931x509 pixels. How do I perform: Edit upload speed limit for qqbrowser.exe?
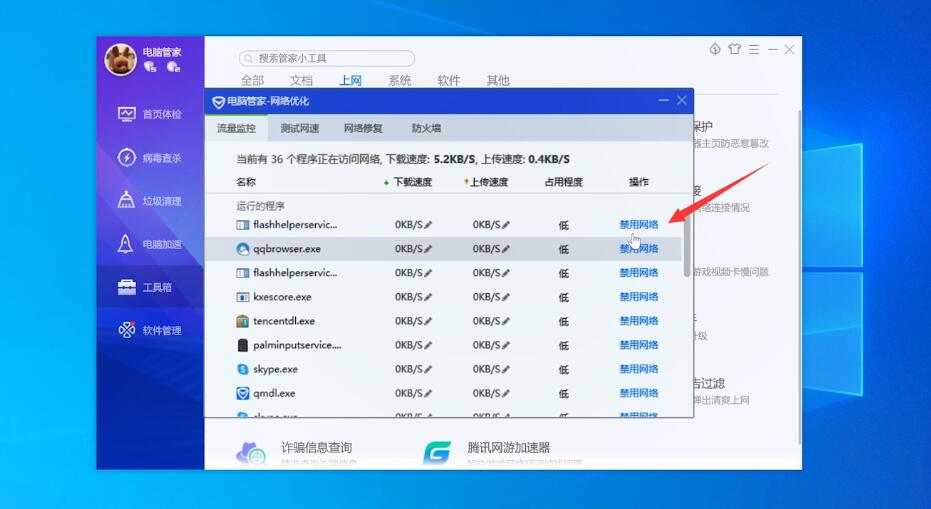506,249
